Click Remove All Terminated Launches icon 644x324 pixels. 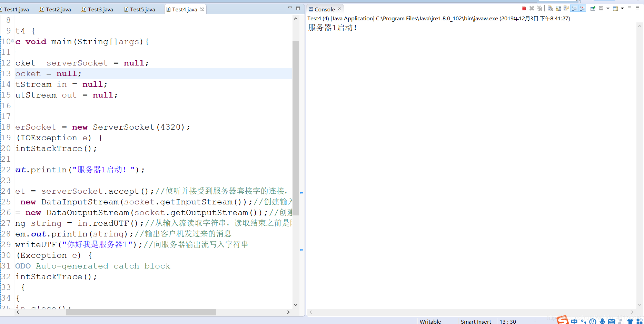(x=540, y=9)
